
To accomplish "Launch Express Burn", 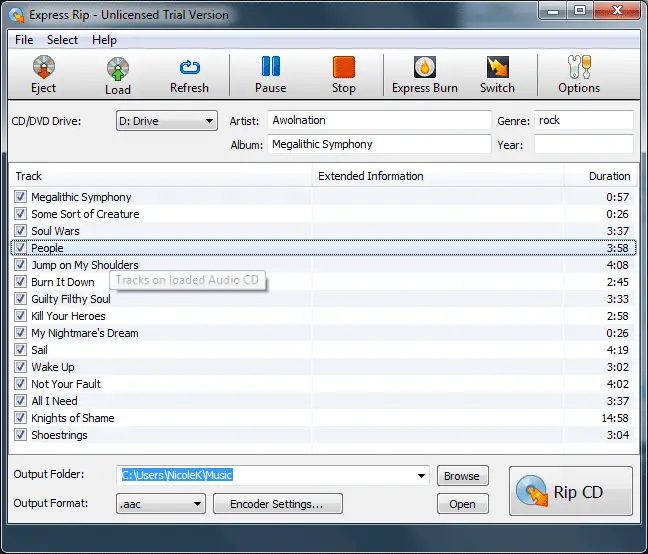I will pos(425,76).
